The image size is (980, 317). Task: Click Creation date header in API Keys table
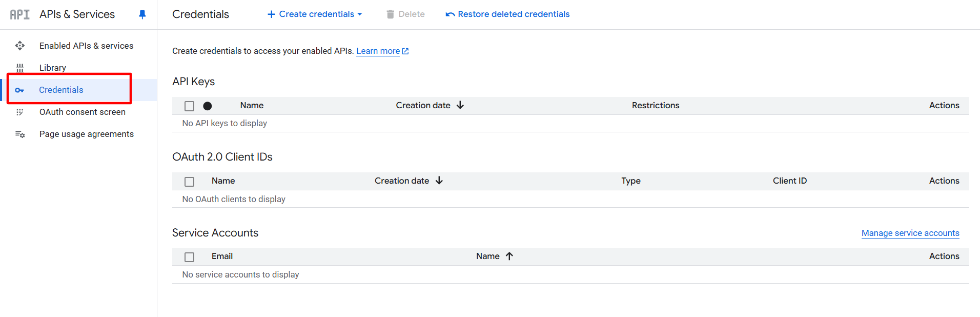[x=423, y=105]
